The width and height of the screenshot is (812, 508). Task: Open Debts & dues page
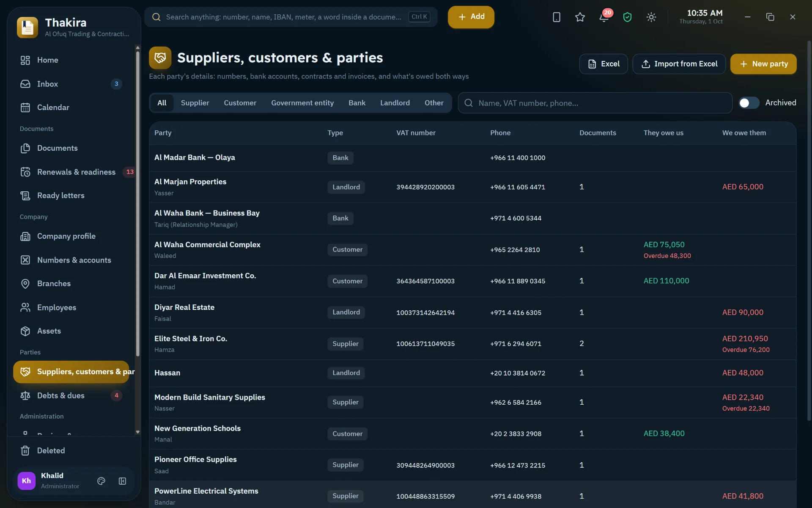71,395
